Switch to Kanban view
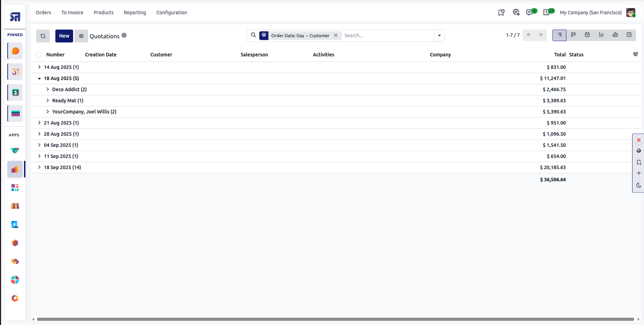Image resolution: width=644 pixels, height=325 pixels. [x=573, y=35]
